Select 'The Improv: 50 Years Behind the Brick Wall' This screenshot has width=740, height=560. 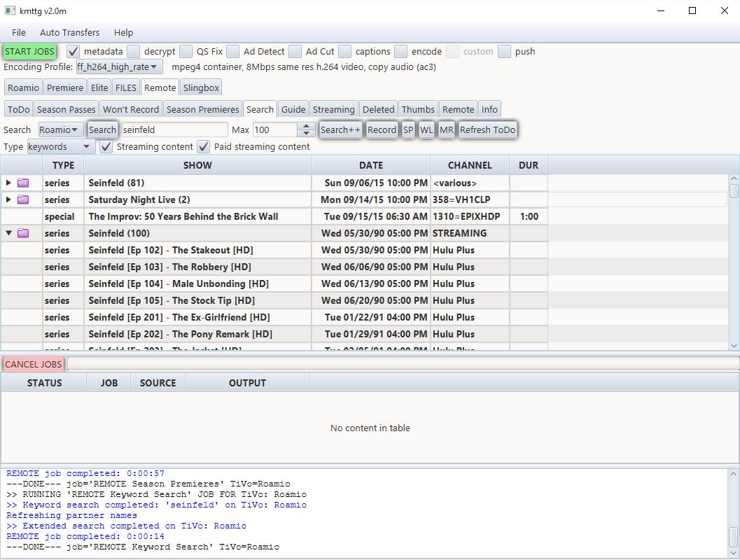(x=274, y=216)
